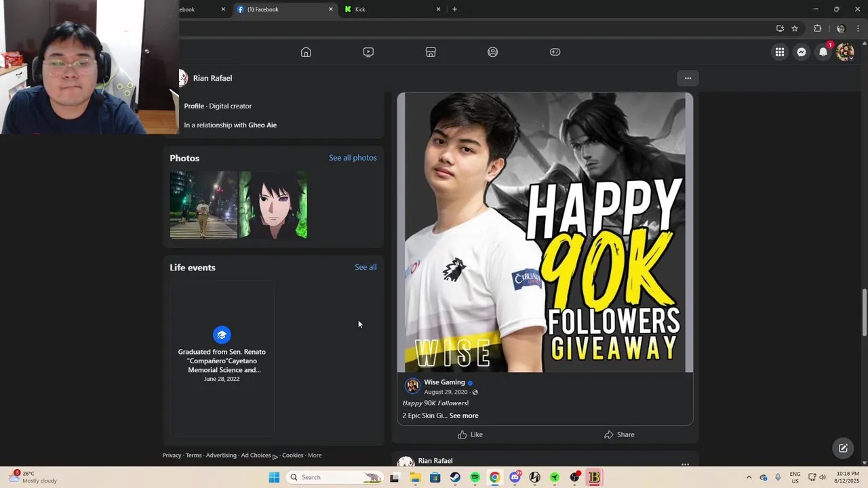The height and width of the screenshot is (488, 868).
Task: Open Wise Gaming page avatar
Action: [412, 386]
